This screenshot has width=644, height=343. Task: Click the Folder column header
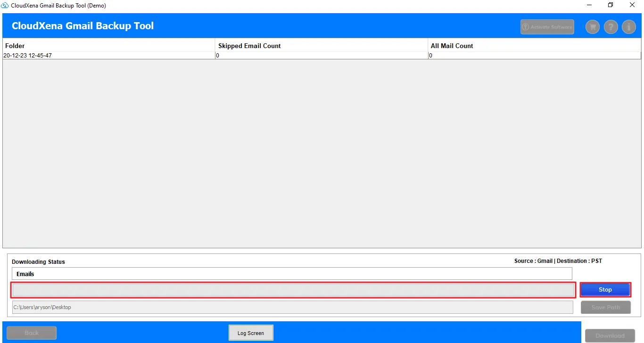point(15,46)
